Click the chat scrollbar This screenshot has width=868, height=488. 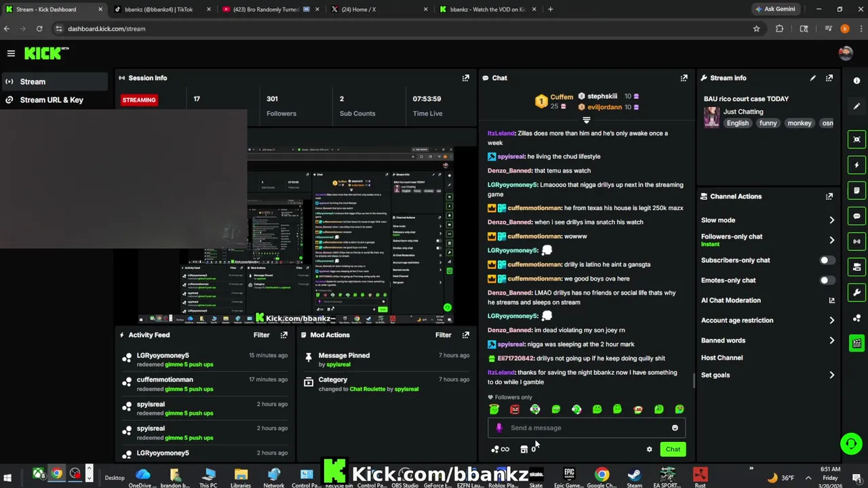[694, 381]
